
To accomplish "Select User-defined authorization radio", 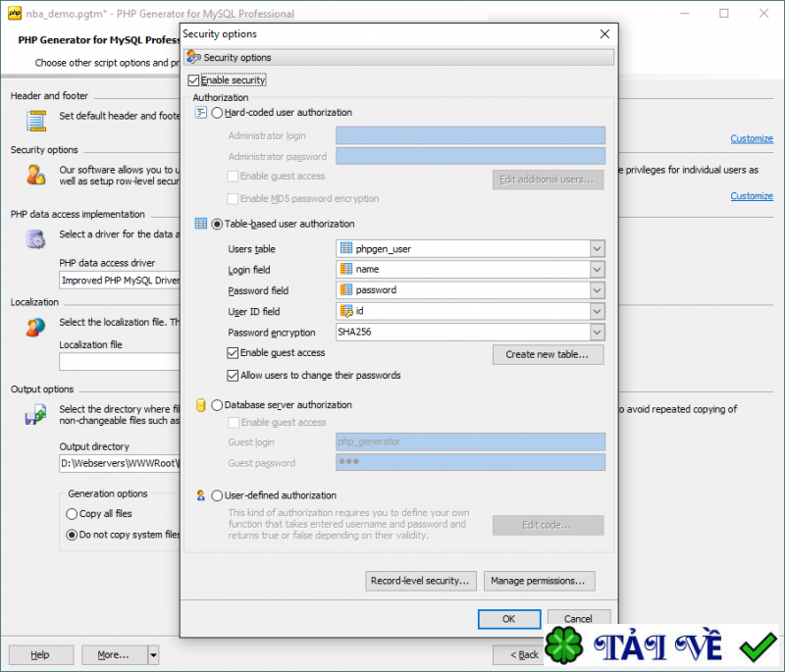I will 217,495.
